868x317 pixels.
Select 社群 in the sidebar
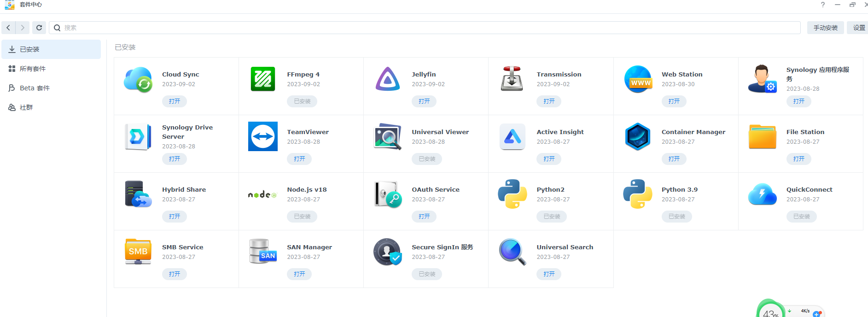pyautogui.click(x=26, y=107)
